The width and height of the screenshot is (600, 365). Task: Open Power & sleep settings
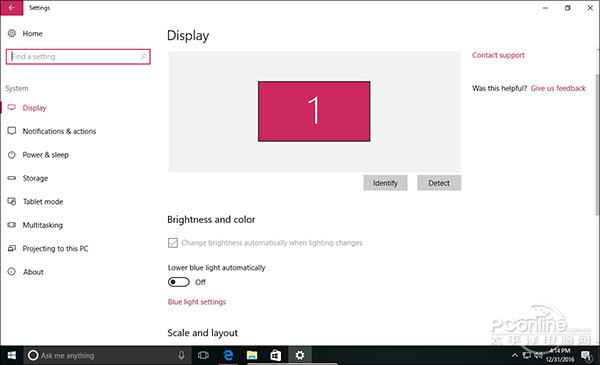click(x=46, y=155)
